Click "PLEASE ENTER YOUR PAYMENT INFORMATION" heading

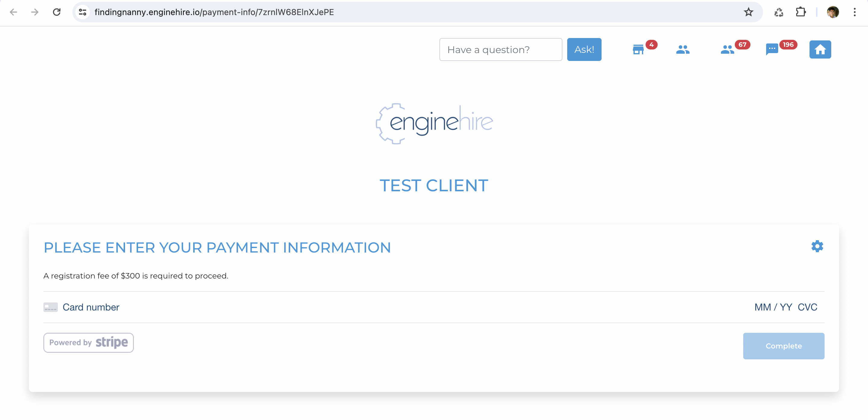point(217,248)
